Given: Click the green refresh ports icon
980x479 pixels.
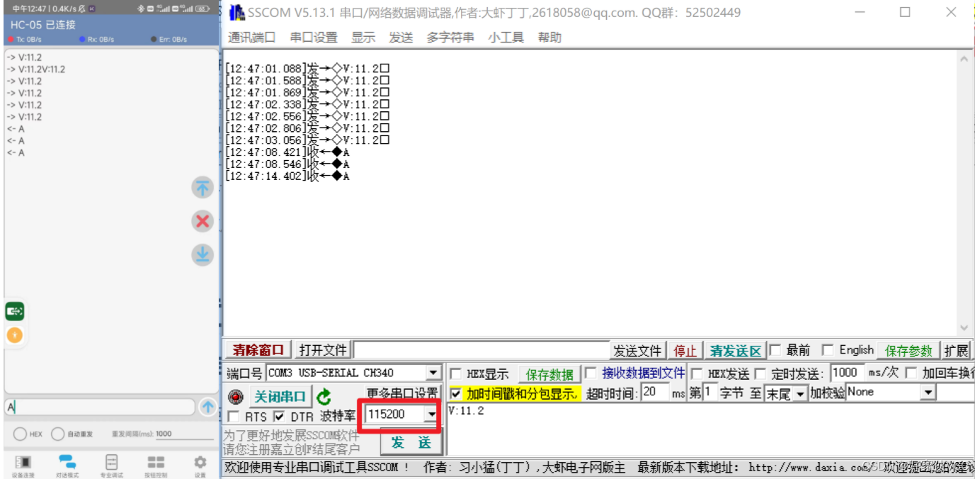Looking at the screenshot, I should (x=324, y=397).
